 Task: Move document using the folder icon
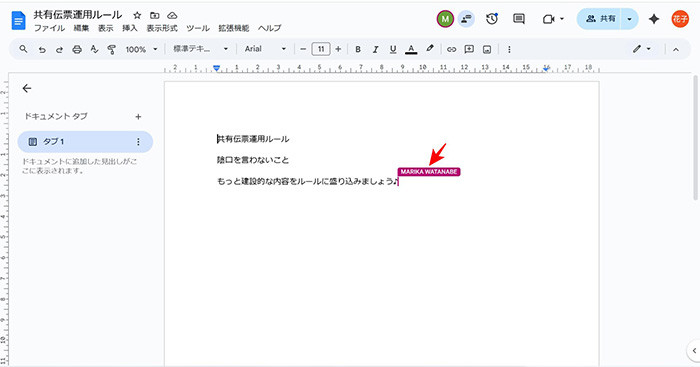pos(154,15)
